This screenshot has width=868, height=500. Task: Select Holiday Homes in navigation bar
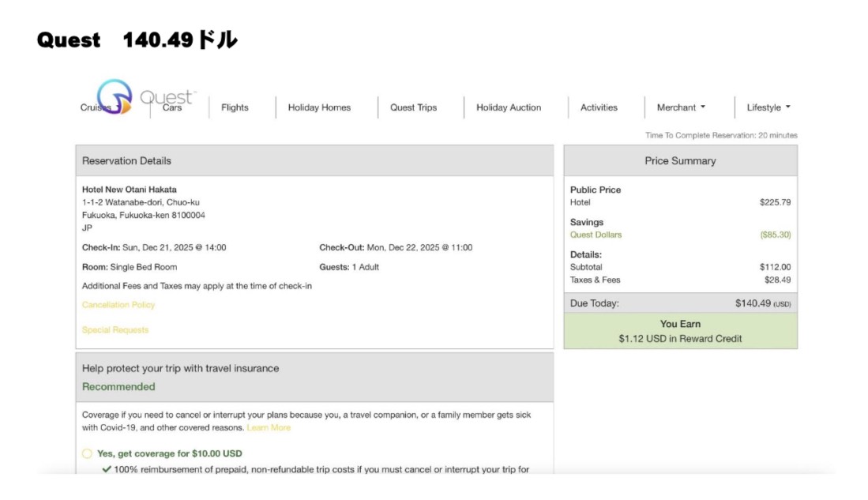coord(319,107)
